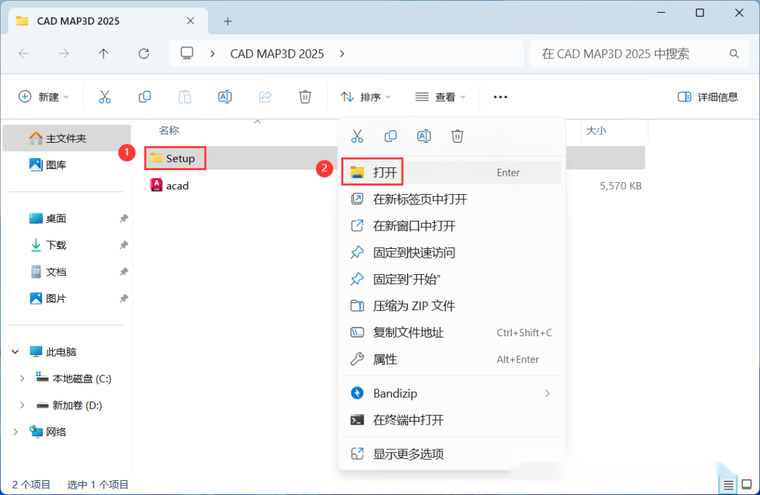760x495 pixels.
Task: Click the rename icon in the context menu
Action: pos(424,136)
